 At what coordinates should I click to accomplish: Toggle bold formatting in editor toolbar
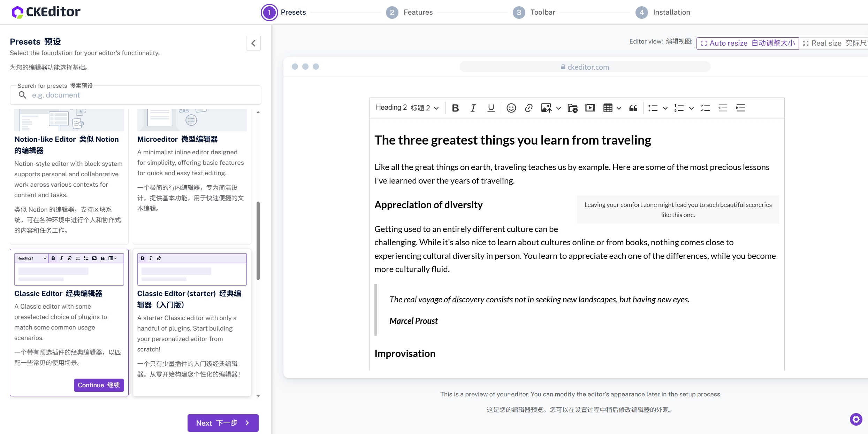point(455,108)
